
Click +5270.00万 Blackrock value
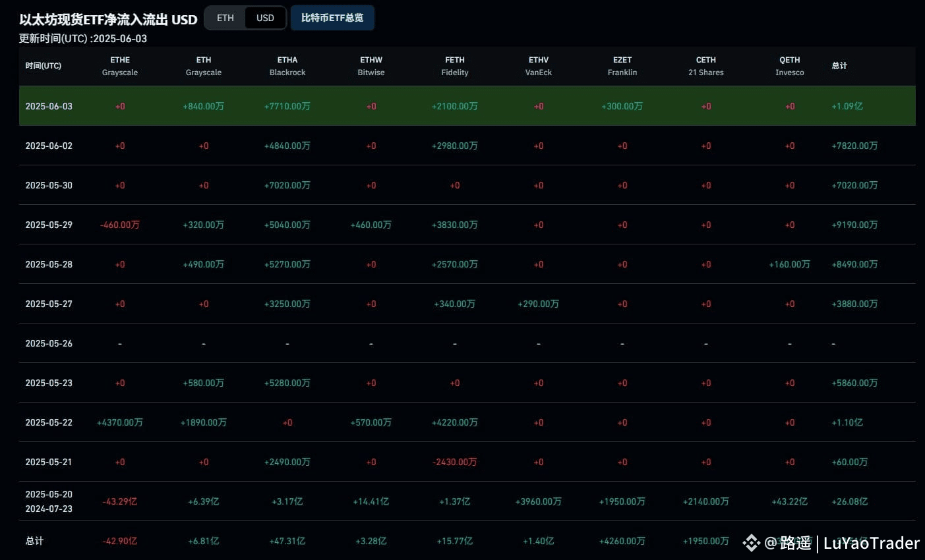[x=287, y=264]
